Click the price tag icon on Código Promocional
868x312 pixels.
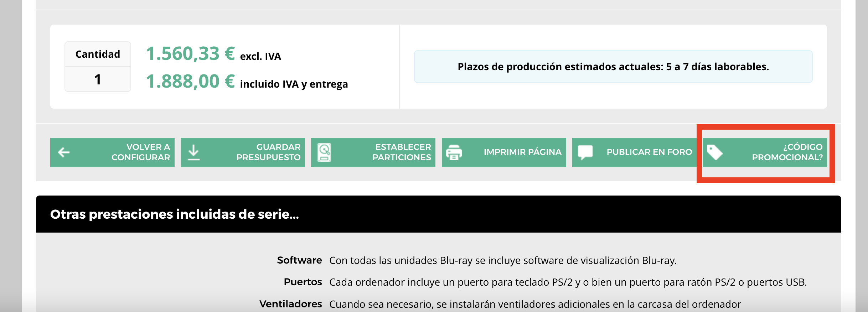click(714, 152)
